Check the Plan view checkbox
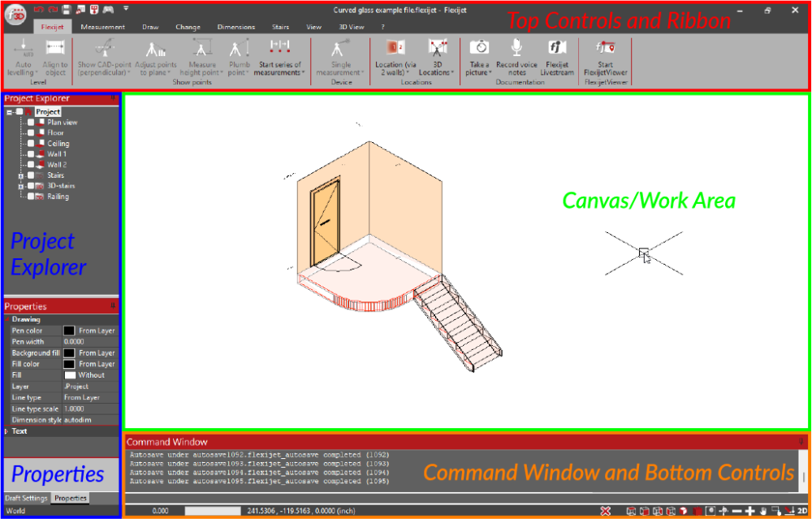812x519 pixels. [x=31, y=123]
